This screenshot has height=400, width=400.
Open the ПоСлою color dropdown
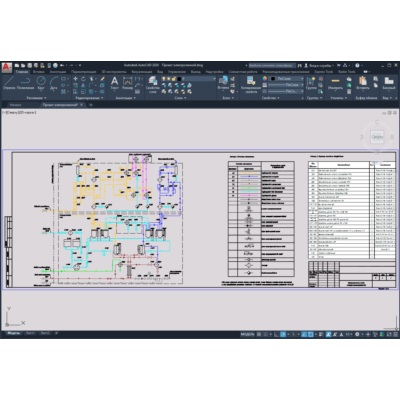(x=287, y=79)
